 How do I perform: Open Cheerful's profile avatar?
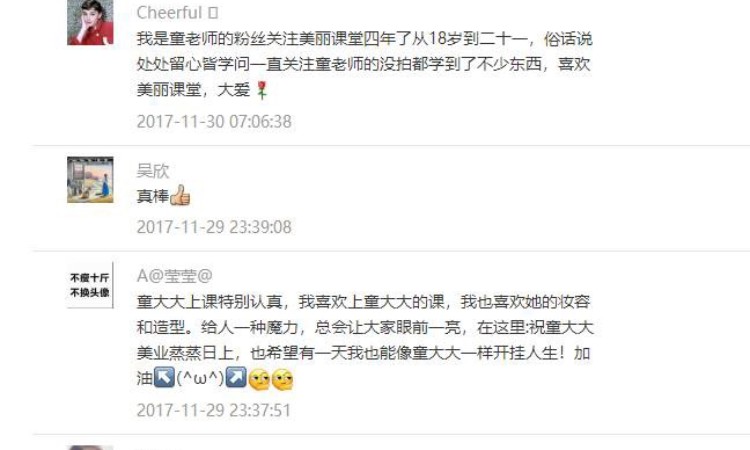click(x=90, y=22)
